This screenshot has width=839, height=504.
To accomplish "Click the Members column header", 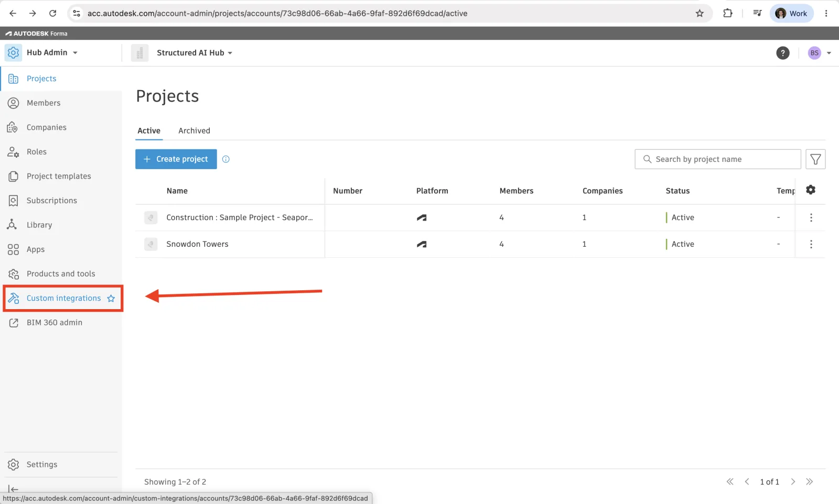I will [x=517, y=191].
